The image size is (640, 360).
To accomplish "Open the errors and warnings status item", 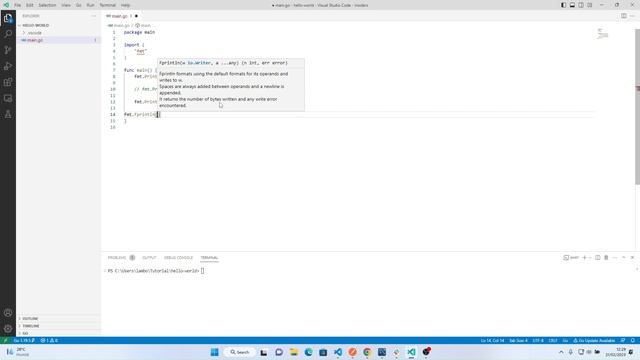I will (49, 340).
